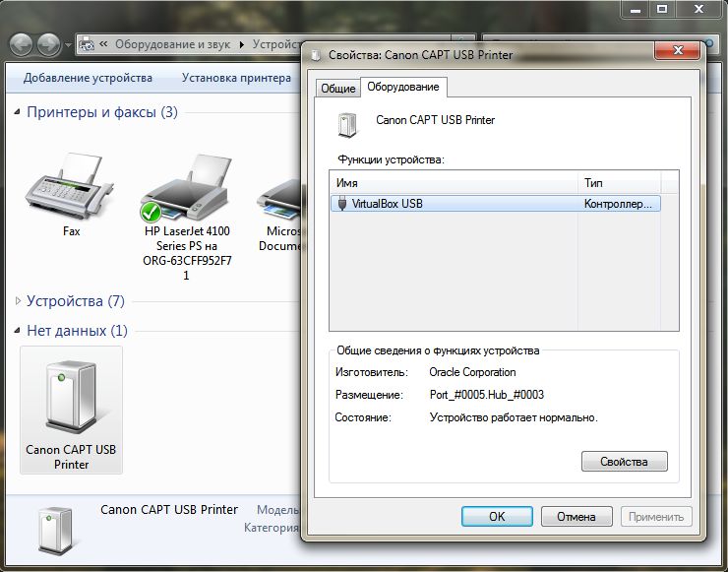This screenshot has height=572, width=728.
Task: Click the Control Panel icon in address bar
Action: click(x=87, y=44)
